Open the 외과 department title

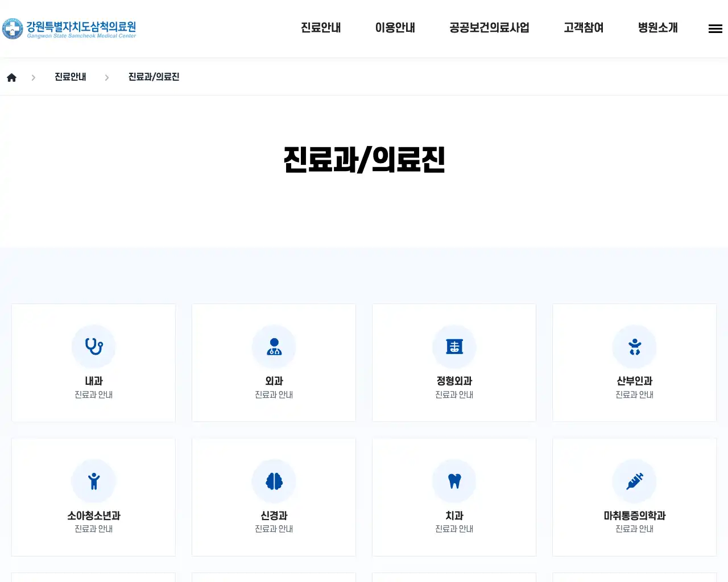[x=274, y=381]
